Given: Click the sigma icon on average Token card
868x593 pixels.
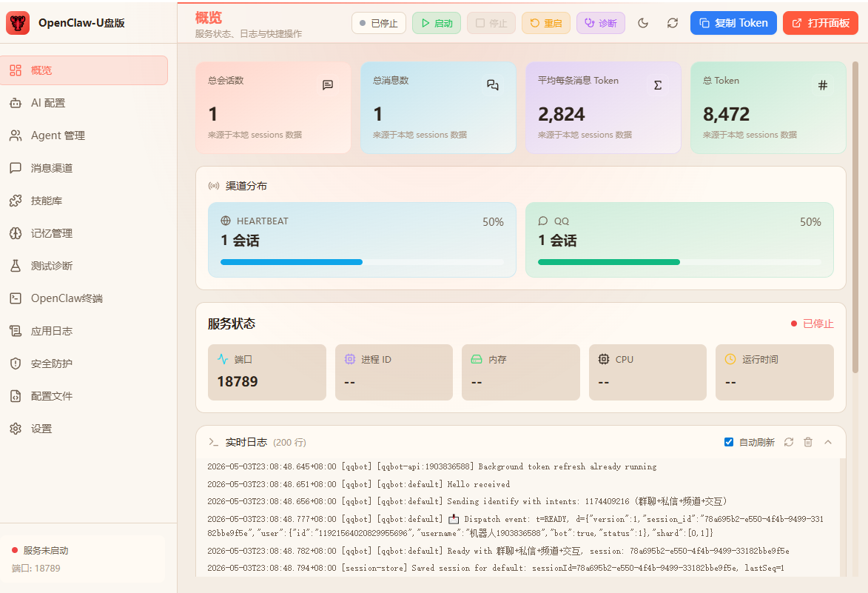Looking at the screenshot, I should (658, 85).
